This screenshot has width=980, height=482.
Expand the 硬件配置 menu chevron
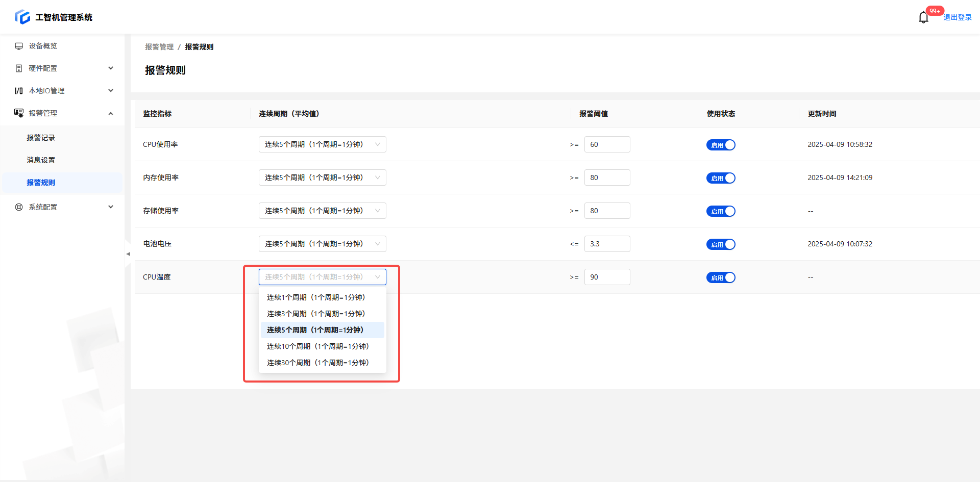pyautogui.click(x=111, y=68)
